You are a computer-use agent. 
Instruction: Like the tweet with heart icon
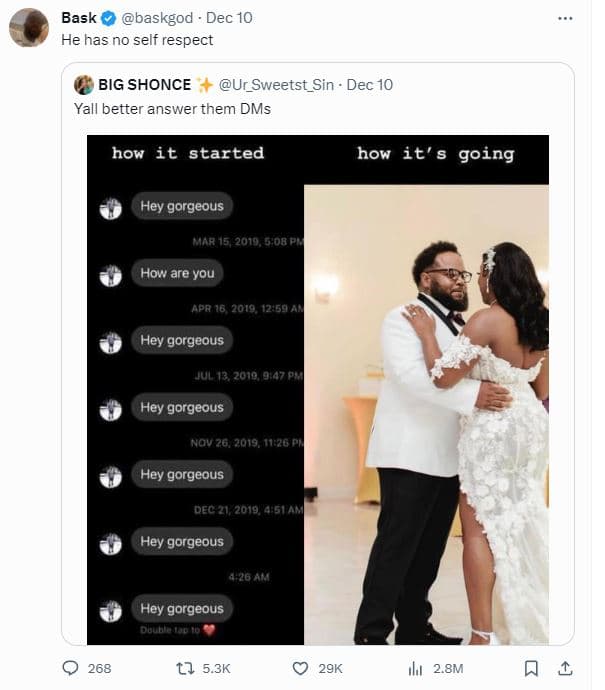pyautogui.click(x=300, y=668)
